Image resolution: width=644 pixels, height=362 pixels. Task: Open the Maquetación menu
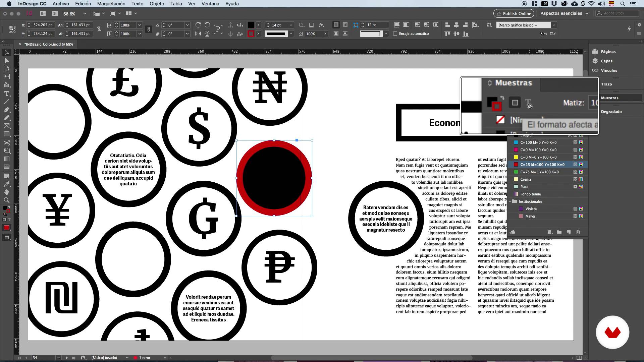[x=111, y=4]
